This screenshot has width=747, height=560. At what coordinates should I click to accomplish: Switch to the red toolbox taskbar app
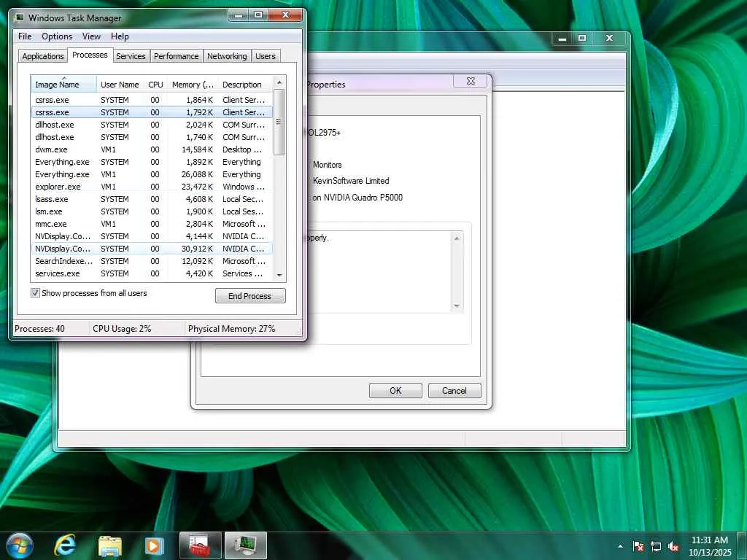coord(201,545)
